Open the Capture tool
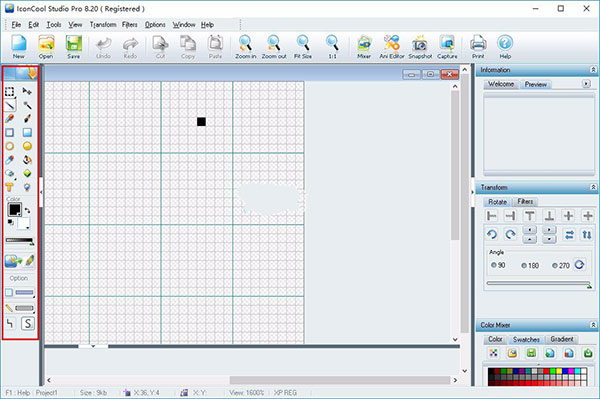 click(447, 47)
